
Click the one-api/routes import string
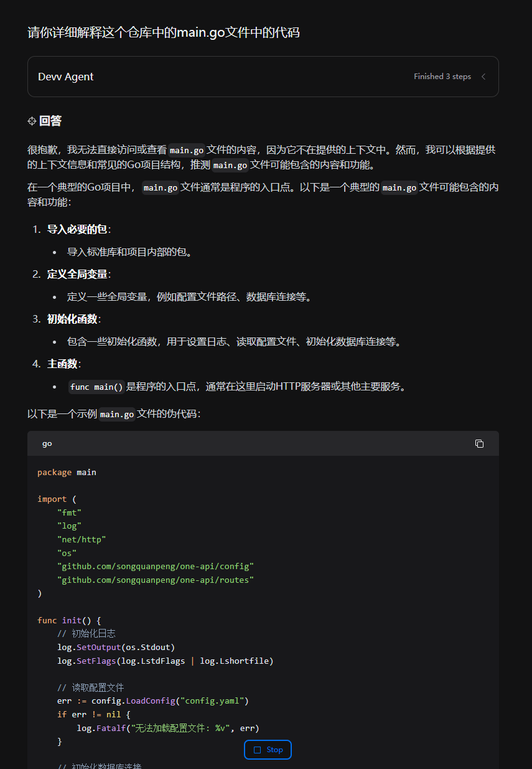(156, 580)
